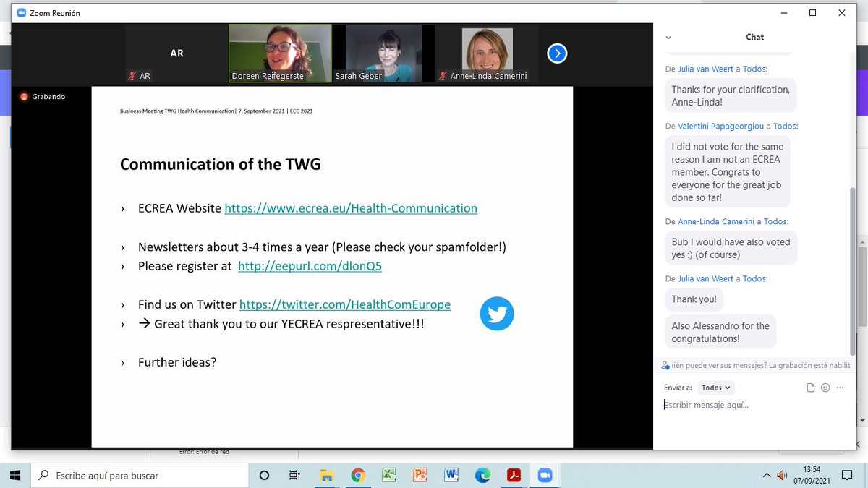Image resolution: width=868 pixels, height=488 pixels.
Task: Open the ECREA Health-Communication website link
Action: pos(351,208)
